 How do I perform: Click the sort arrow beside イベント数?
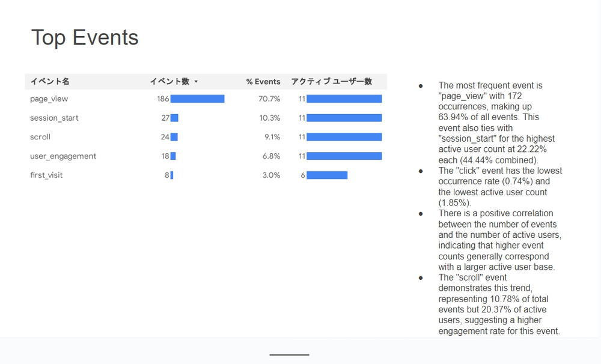[x=196, y=82]
